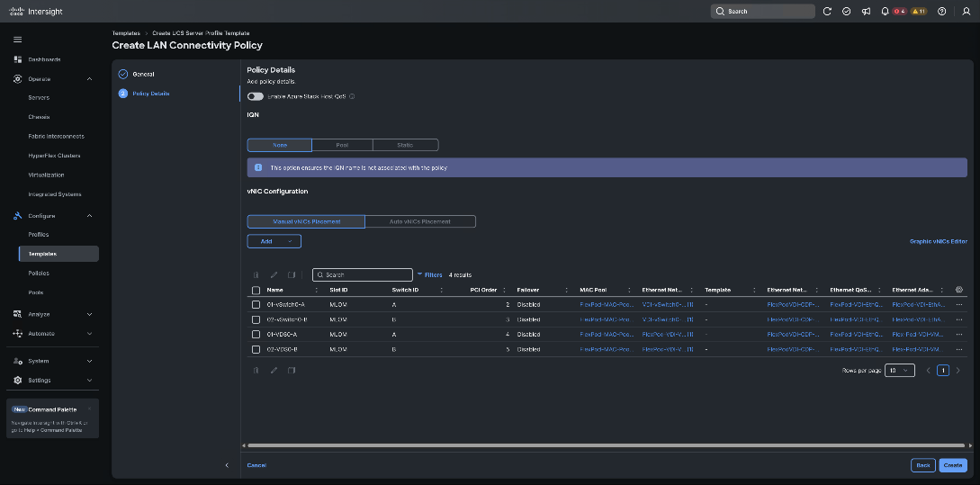Go to the General wizard step
Screen dimensions: 980x485
coord(143,75)
